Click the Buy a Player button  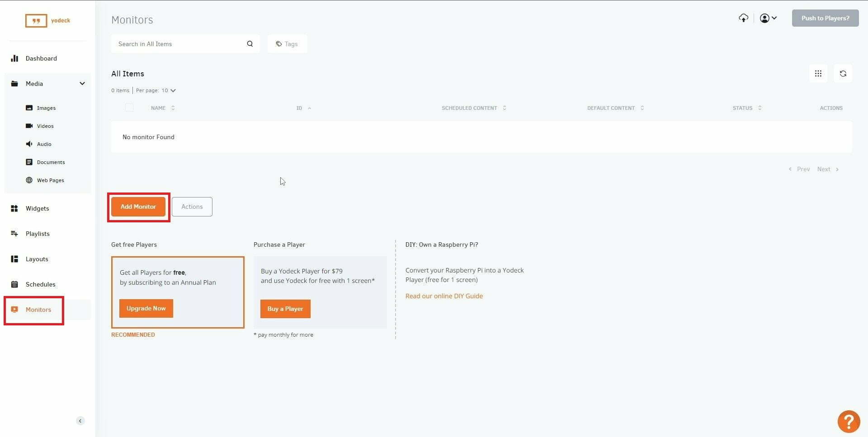tap(285, 309)
